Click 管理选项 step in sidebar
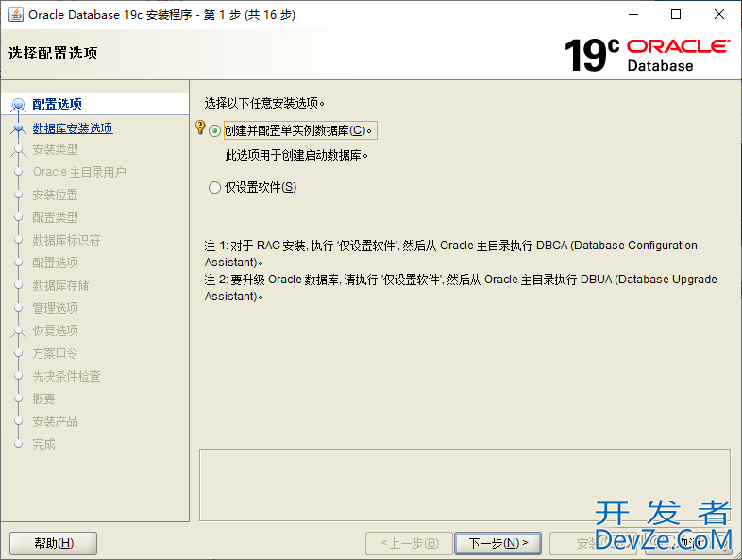This screenshot has width=742, height=560. click(55, 308)
